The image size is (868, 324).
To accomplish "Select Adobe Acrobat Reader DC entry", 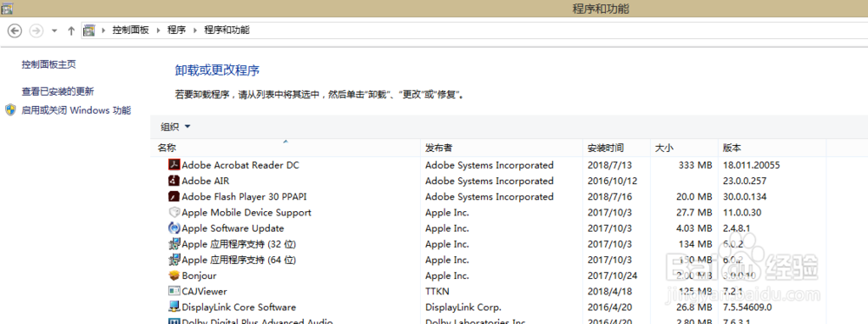I will [x=240, y=165].
